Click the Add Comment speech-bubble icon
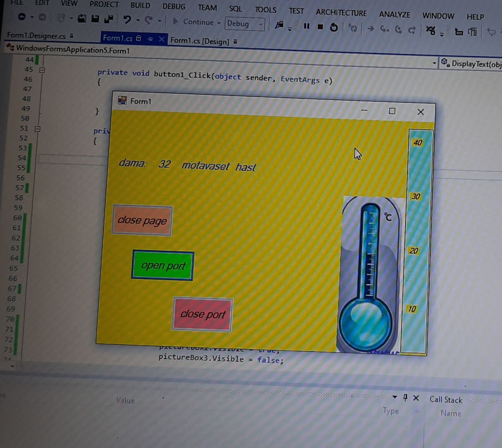 (491, 32)
